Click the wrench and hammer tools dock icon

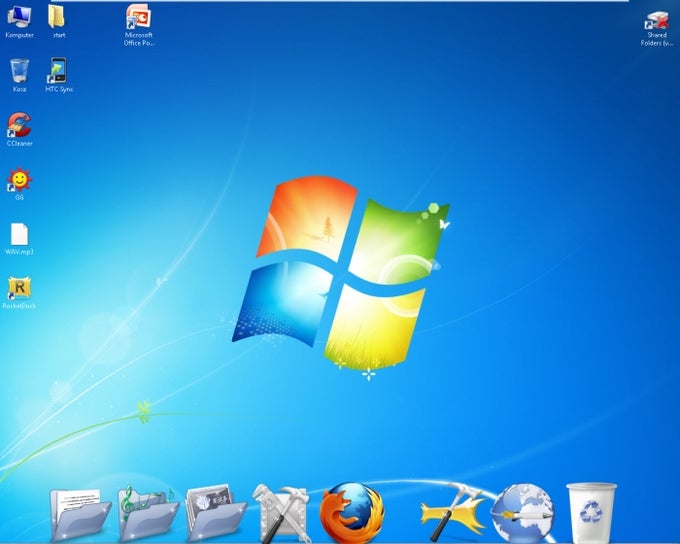[282, 514]
